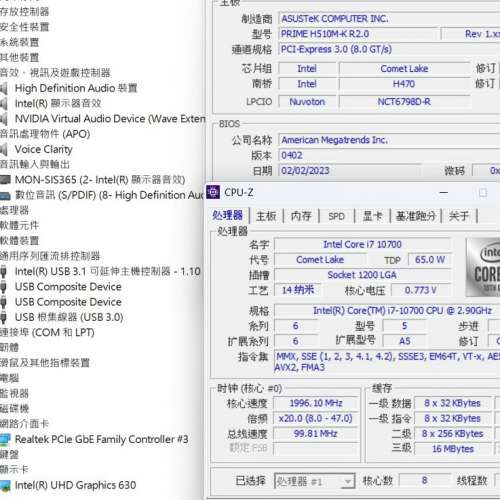Open the 关于 about tab
Screen dimensions: 500x500
click(x=459, y=216)
